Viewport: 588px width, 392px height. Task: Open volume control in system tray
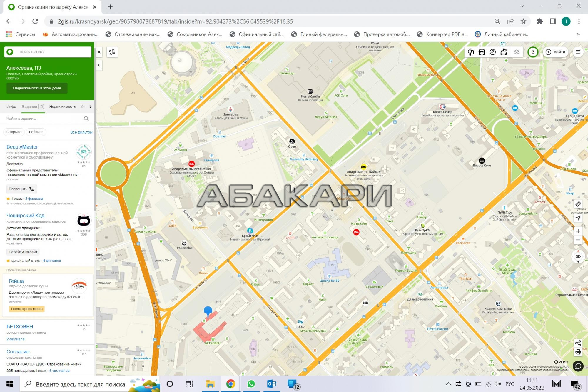click(x=497, y=384)
